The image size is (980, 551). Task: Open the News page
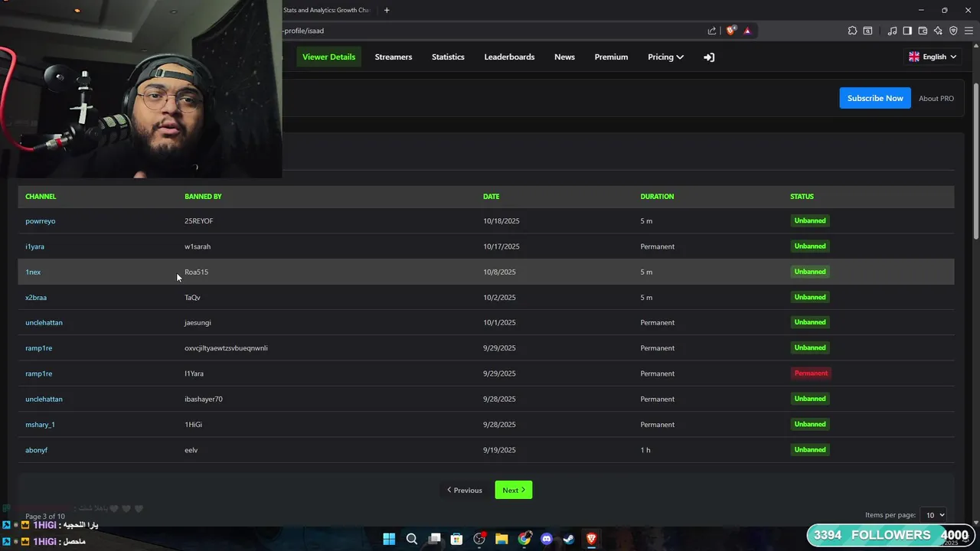pyautogui.click(x=564, y=57)
